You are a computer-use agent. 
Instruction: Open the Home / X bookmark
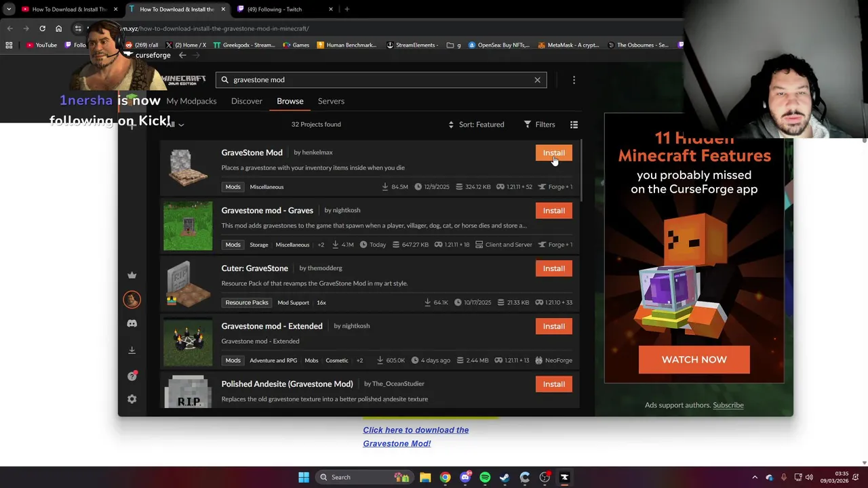click(x=186, y=45)
